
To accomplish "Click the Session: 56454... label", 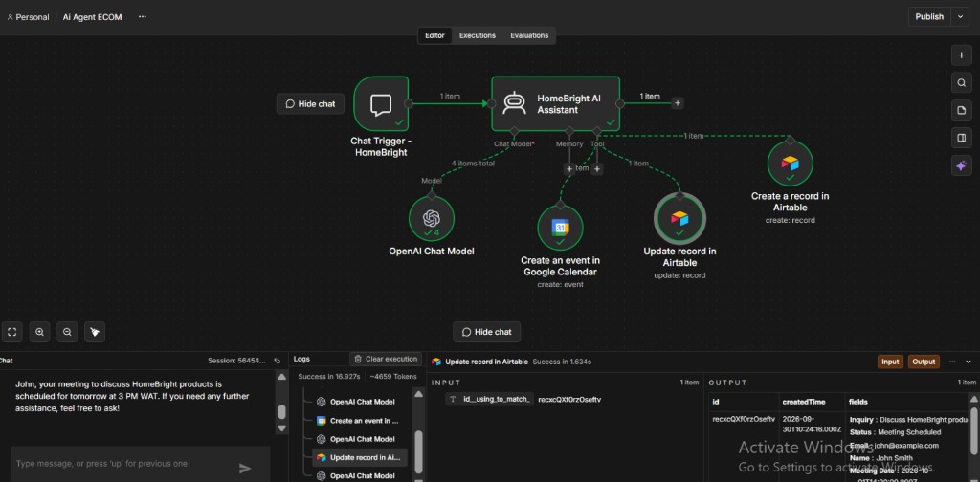I will (236, 361).
